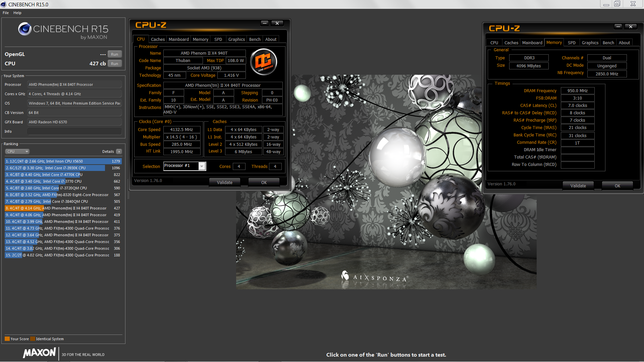Screen dimensions: 644x362
Task: Click the GFX Board field
Action: point(74,122)
